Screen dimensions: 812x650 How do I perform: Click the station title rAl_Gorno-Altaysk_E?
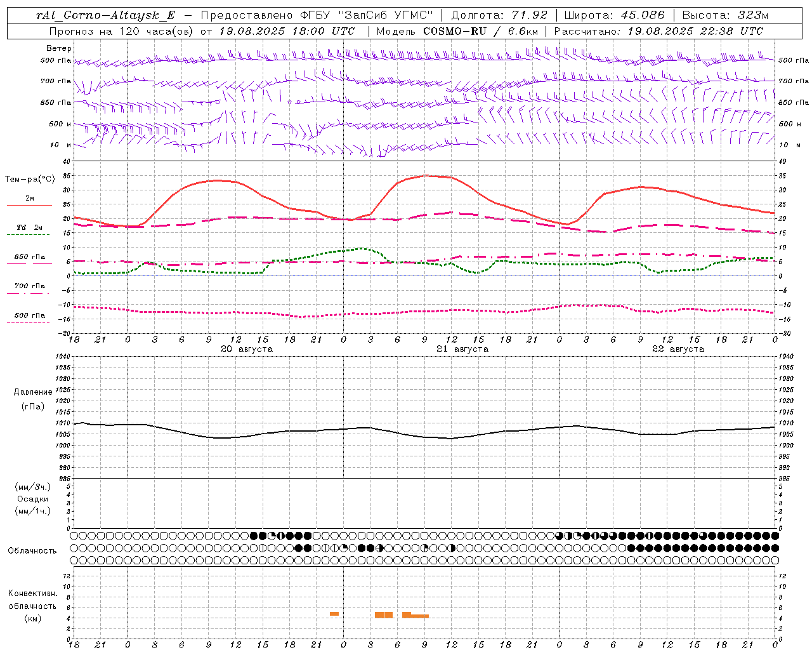click(105, 15)
